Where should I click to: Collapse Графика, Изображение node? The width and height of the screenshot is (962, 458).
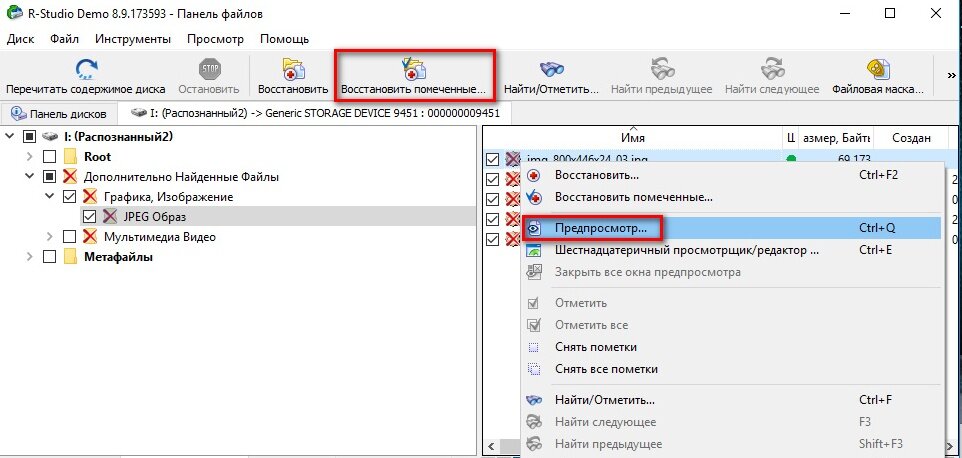click(x=49, y=197)
